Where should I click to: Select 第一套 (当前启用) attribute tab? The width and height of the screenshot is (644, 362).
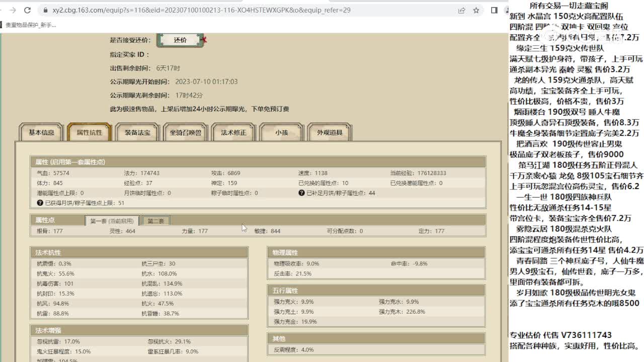(112, 221)
